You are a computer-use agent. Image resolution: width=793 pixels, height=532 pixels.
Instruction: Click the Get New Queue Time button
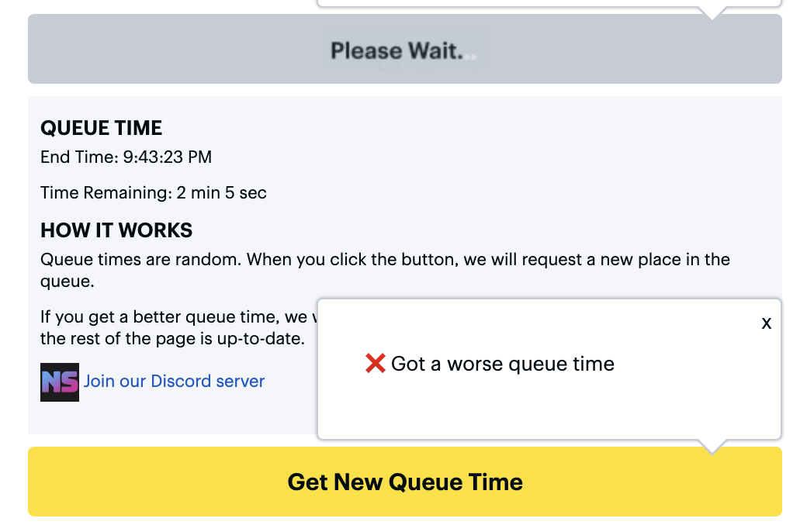(404, 482)
